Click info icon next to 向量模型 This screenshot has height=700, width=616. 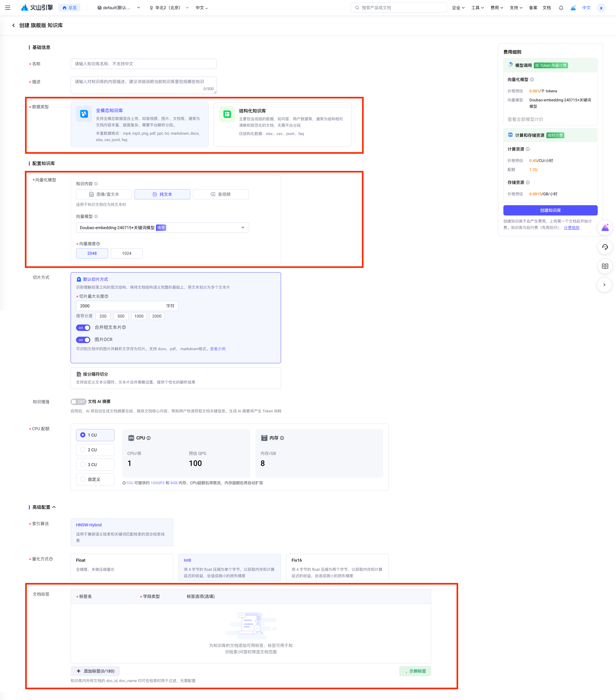click(x=96, y=216)
